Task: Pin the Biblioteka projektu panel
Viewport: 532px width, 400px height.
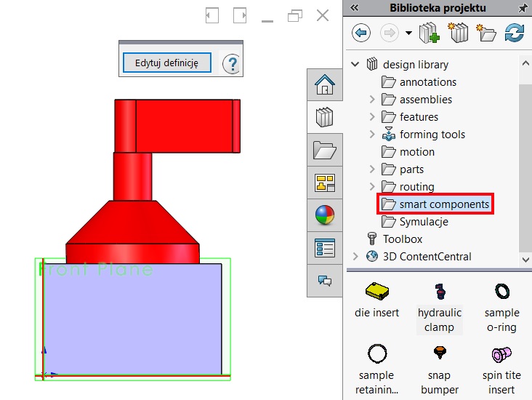Action: [x=523, y=8]
